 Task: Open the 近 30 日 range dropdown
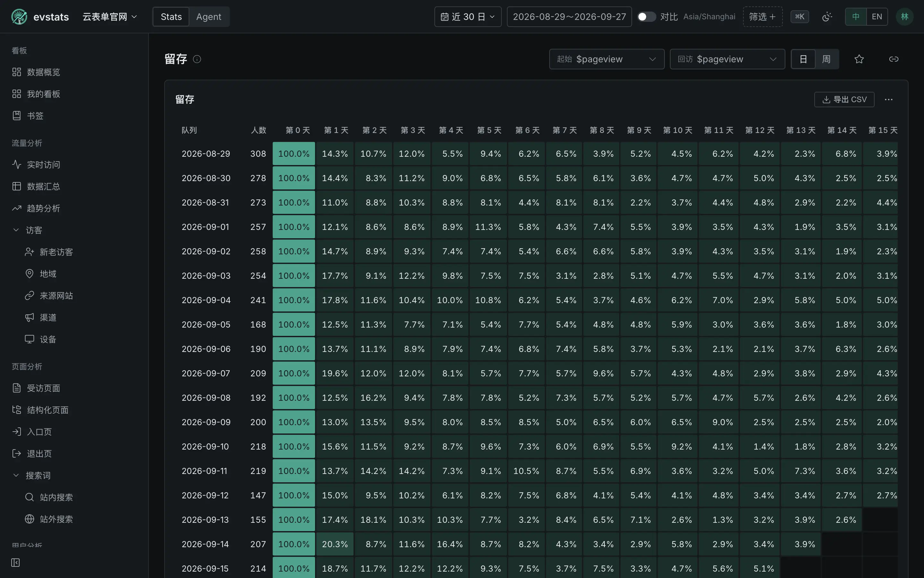pos(468,17)
